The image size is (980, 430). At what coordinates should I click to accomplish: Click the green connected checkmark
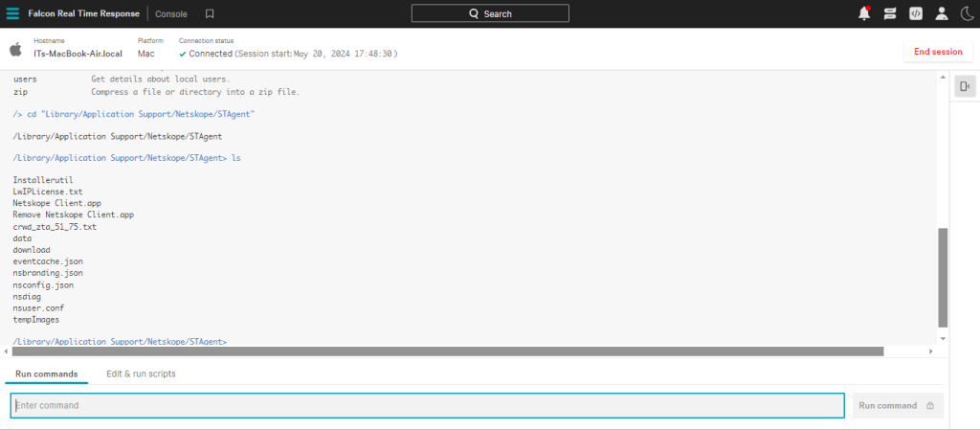pos(183,54)
